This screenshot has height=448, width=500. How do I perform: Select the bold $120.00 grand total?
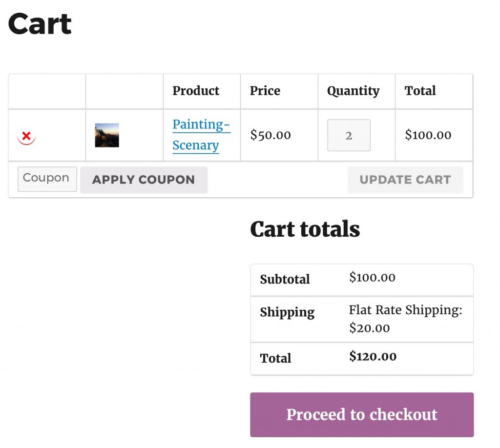(373, 357)
